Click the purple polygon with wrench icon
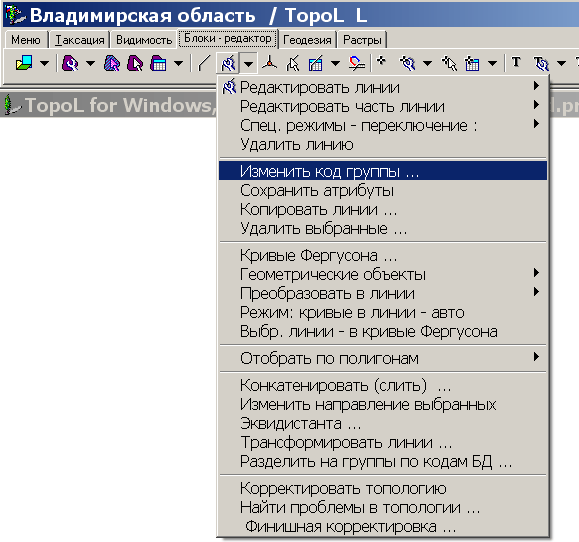The image size is (579, 542). pyautogui.click(x=70, y=64)
